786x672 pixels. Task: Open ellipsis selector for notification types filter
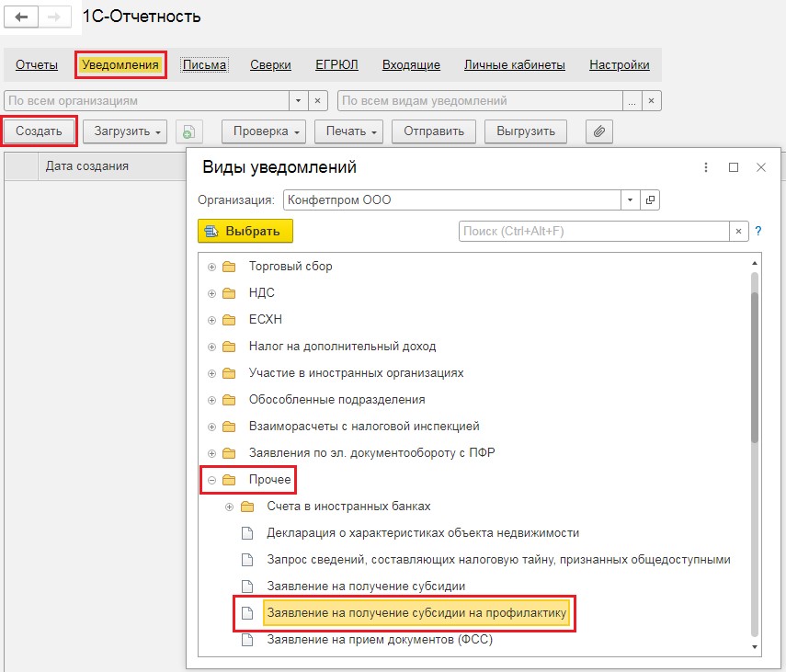(632, 101)
